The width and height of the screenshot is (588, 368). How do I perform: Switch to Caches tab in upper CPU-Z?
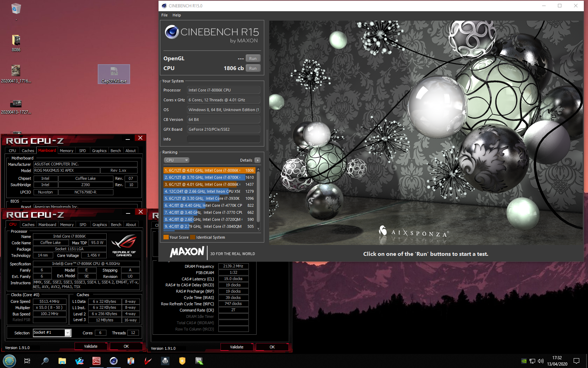coord(28,151)
